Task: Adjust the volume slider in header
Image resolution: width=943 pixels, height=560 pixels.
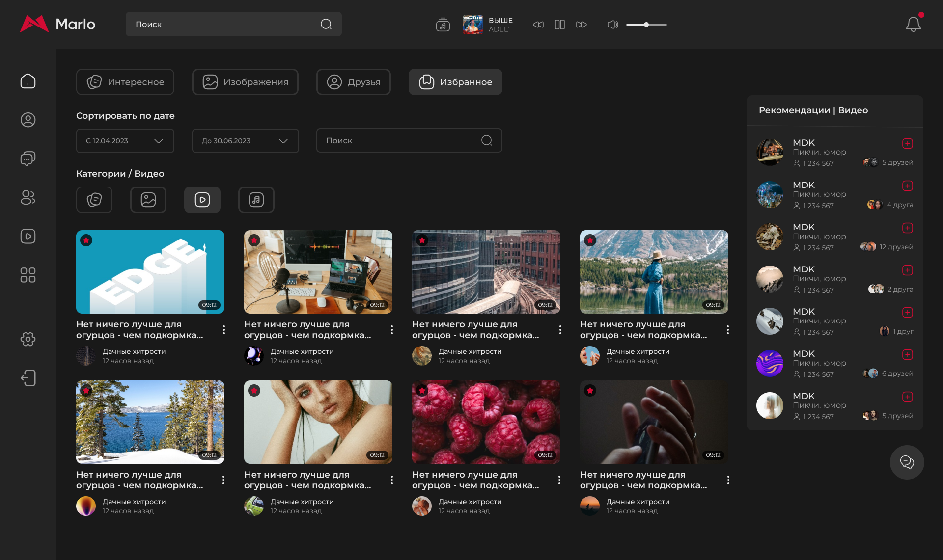Action: click(x=646, y=25)
